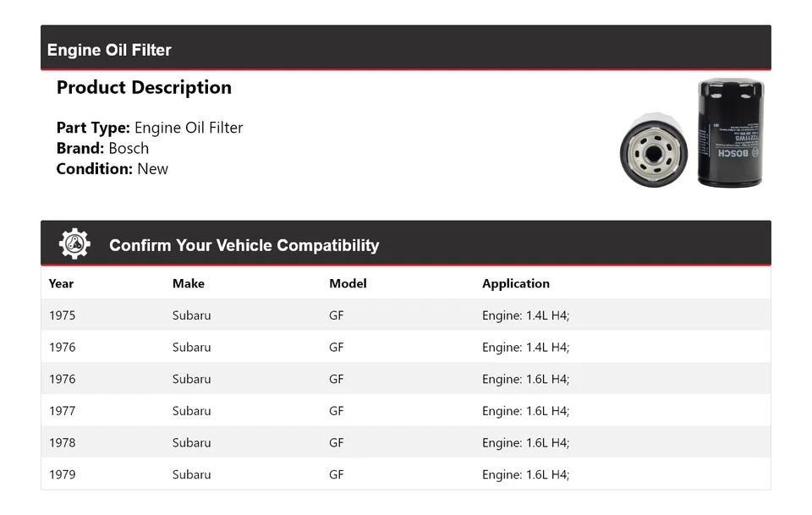Select the 1975 Subaru GF row

pyautogui.click(x=405, y=315)
